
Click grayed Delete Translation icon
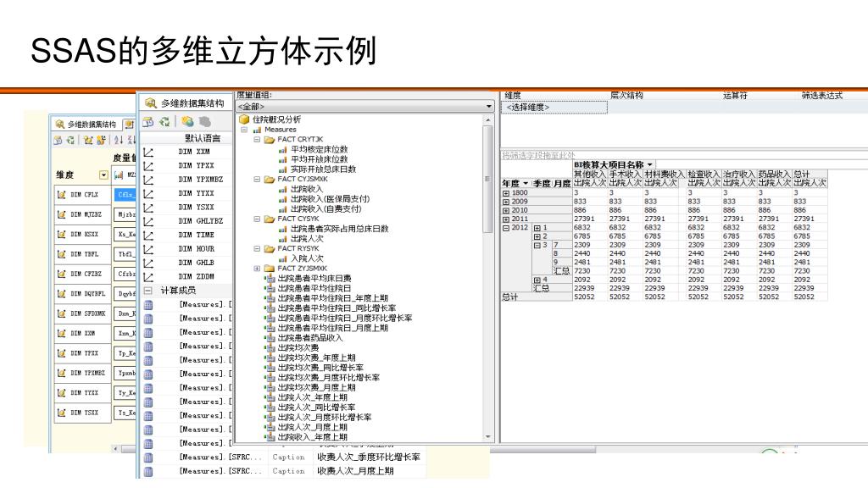(205, 121)
